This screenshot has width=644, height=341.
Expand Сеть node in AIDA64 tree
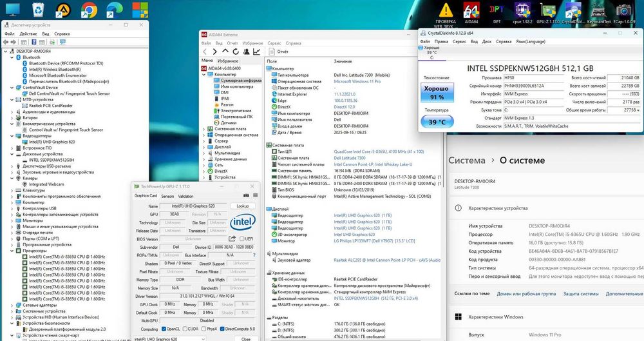click(204, 165)
